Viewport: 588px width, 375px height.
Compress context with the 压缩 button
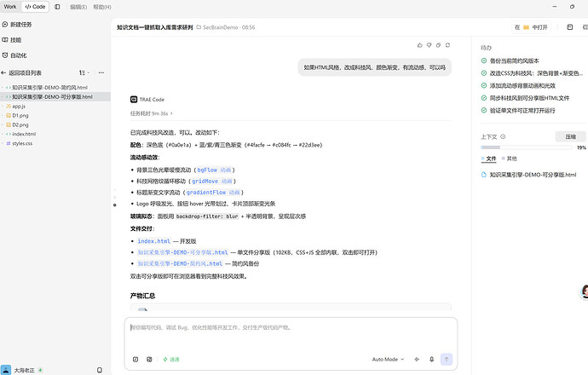570,137
